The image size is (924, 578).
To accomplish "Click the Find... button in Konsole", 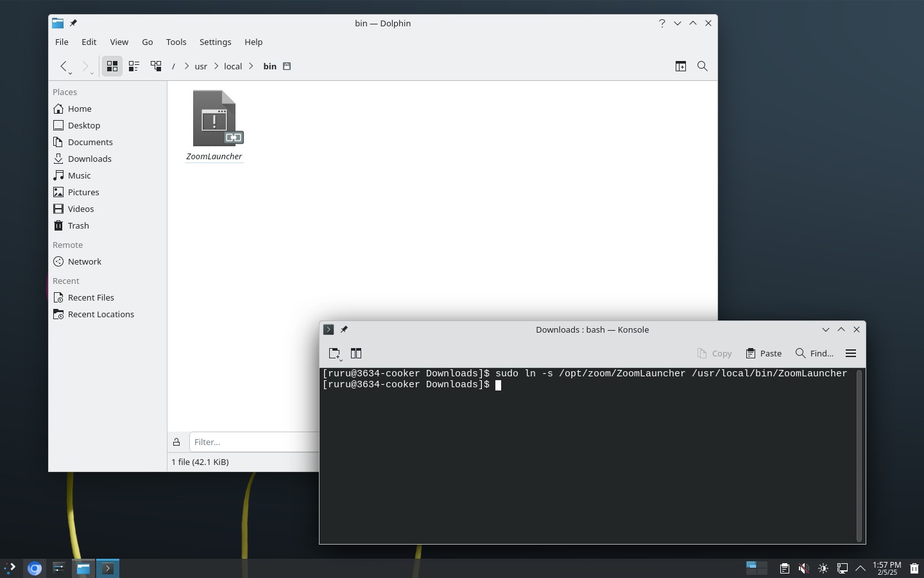I will tap(814, 353).
